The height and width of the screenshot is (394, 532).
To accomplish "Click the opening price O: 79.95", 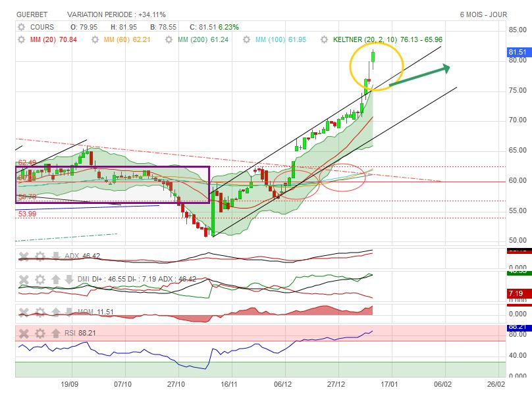I will [84, 27].
